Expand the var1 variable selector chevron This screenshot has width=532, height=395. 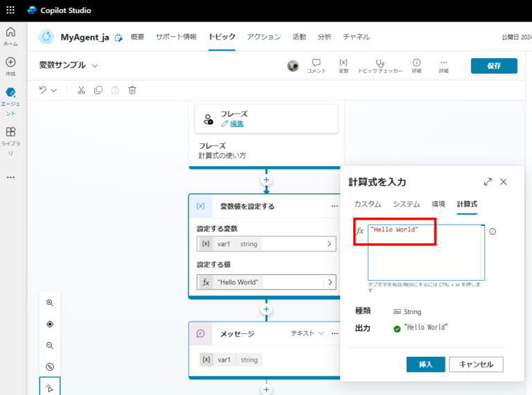pos(329,244)
